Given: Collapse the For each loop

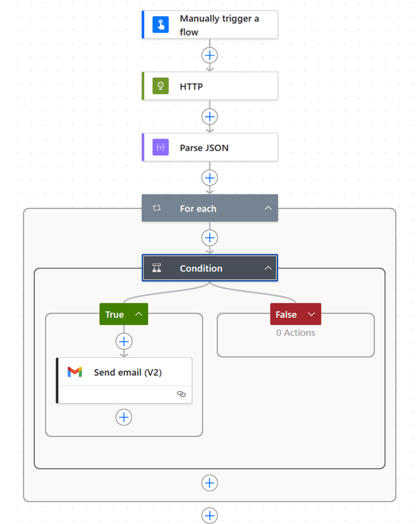Looking at the screenshot, I should click(x=268, y=208).
